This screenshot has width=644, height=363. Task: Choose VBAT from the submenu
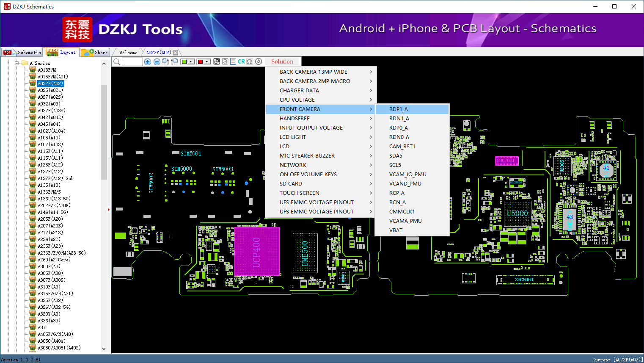(412, 230)
